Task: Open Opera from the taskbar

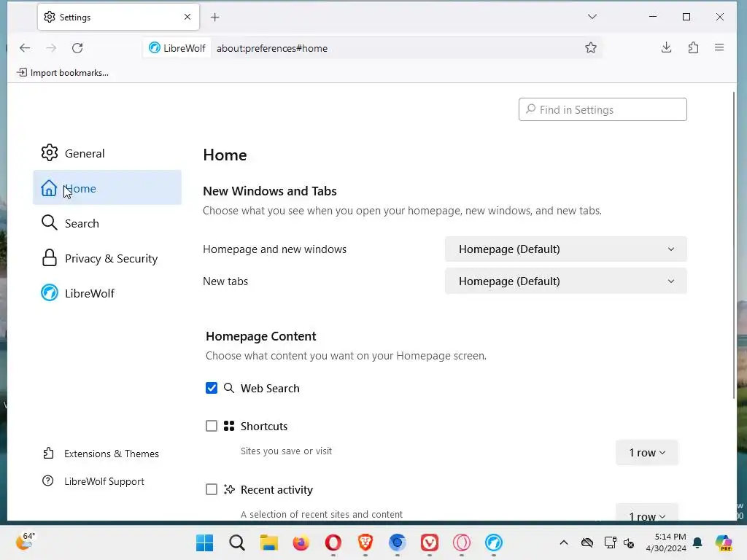Action: point(333,542)
